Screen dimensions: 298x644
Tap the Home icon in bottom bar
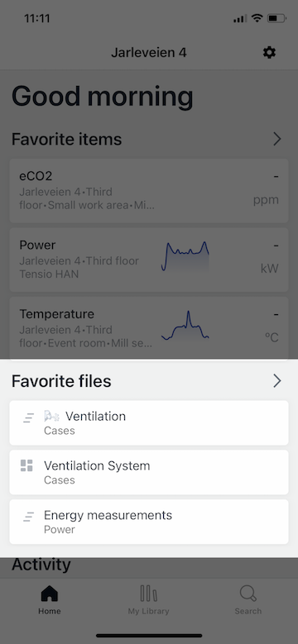(x=50, y=594)
